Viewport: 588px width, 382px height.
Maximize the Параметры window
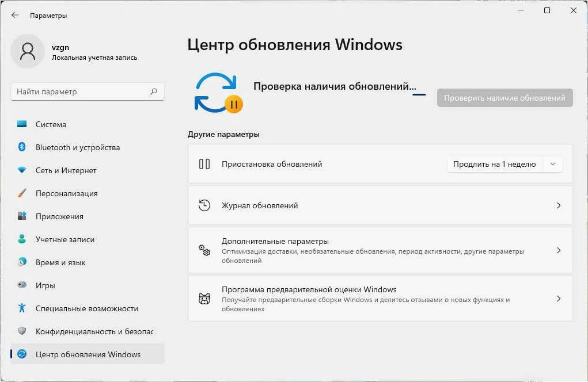tap(547, 10)
